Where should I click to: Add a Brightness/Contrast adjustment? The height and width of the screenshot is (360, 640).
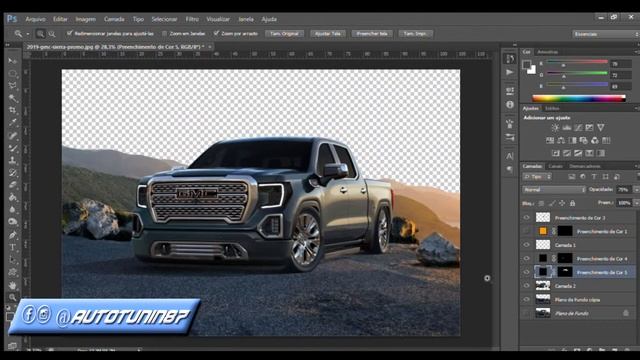coord(555,128)
